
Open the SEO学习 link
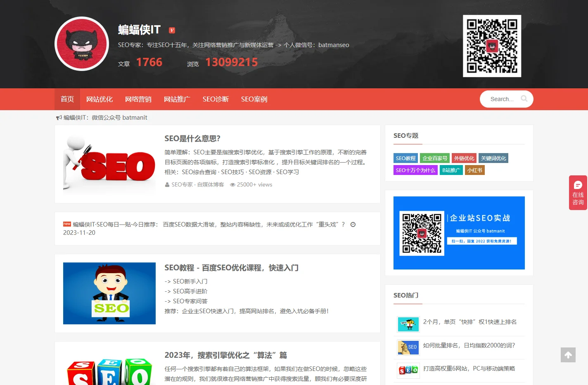288,172
